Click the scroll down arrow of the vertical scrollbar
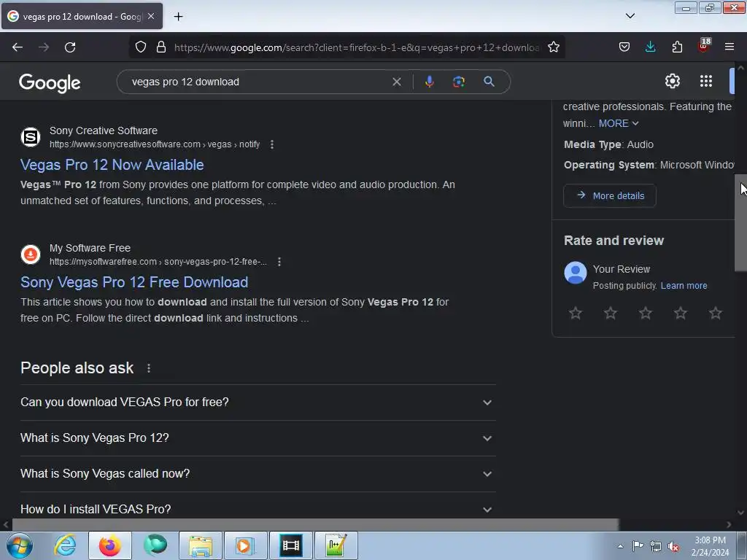The image size is (747, 560). tap(741, 513)
